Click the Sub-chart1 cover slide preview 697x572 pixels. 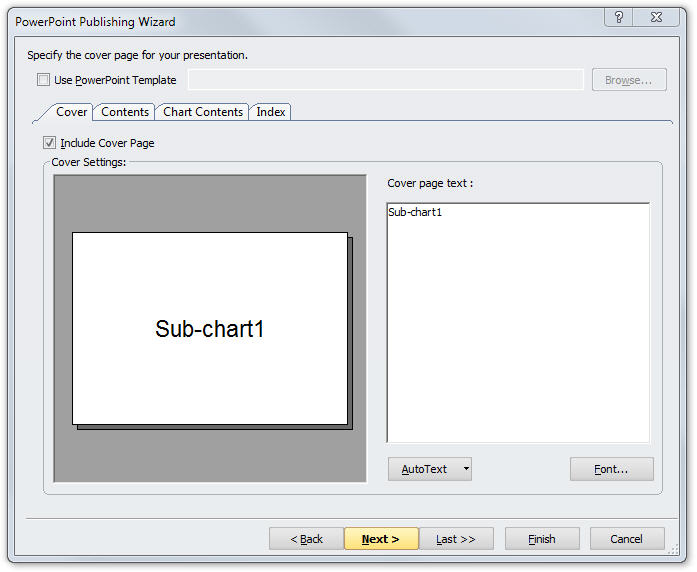[x=210, y=328]
